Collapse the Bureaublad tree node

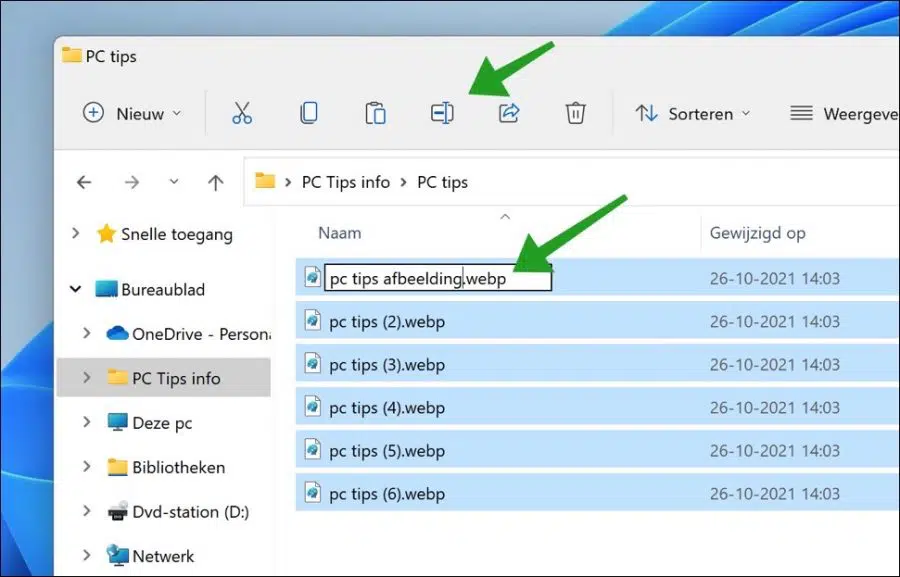[x=75, y=289]
